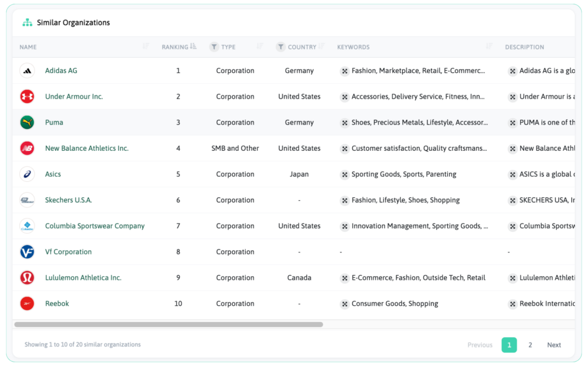
Task: Open the Type column filter
Action: (214, 47)
